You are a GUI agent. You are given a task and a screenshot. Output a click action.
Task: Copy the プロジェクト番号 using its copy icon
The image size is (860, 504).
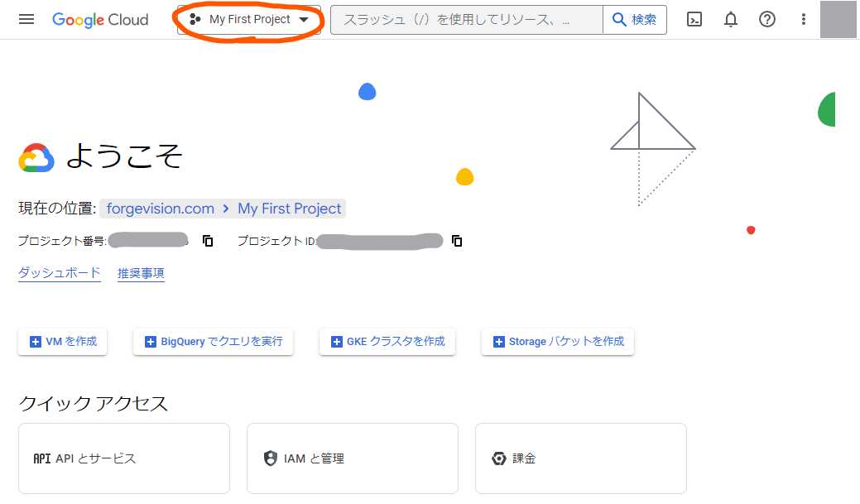[208, 240]
